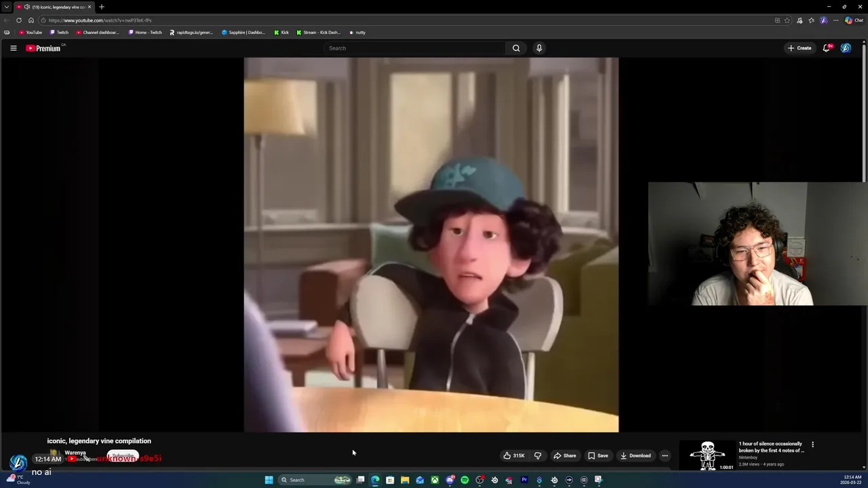Open the Warenya channel link

[75, 453]
